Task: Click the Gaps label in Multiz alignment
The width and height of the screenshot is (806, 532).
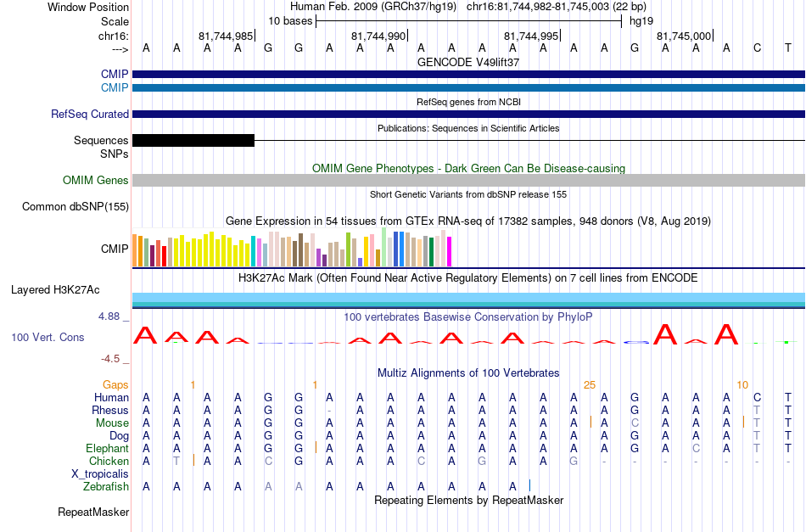Action: 115,385
